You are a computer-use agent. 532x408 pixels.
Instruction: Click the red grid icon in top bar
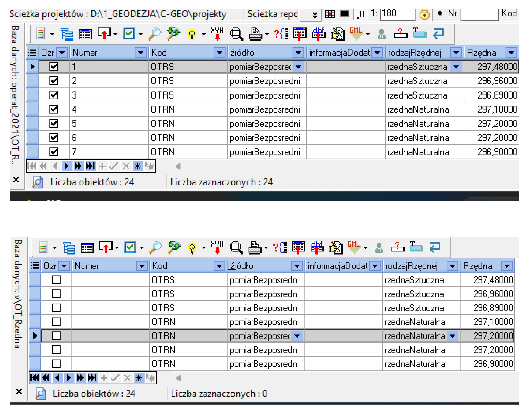point(330,14)
